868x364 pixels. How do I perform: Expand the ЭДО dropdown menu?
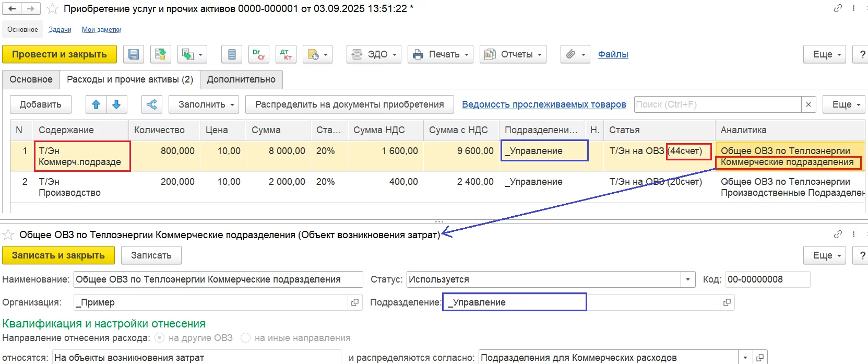pyautogui.click(x=374, y=54)
